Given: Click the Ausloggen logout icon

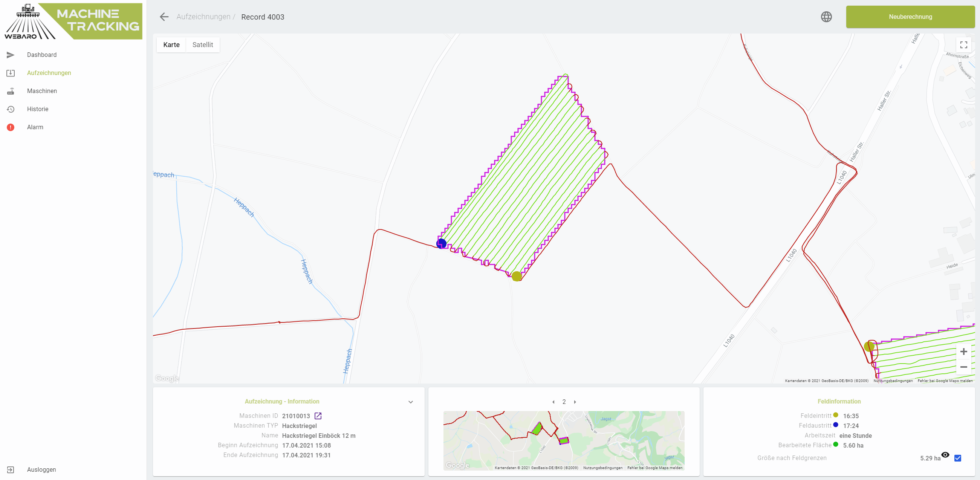Looking at the screenshot, I should [11, 470].
